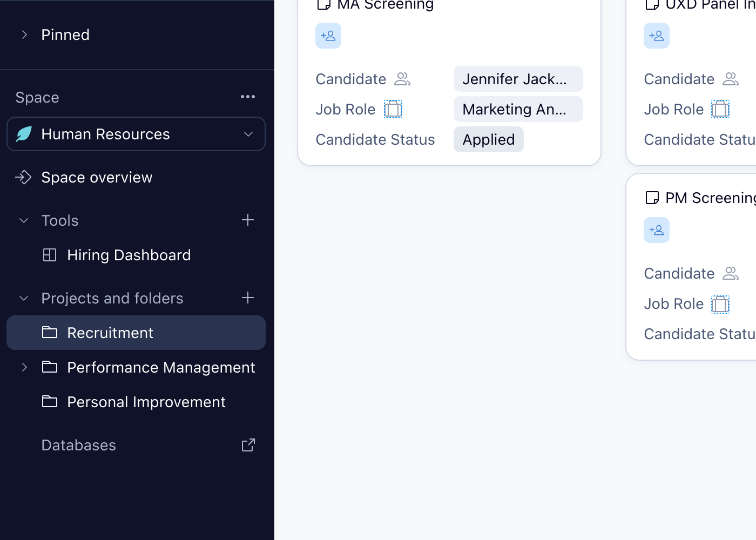Add assignee to MA Screening card
Viewport: 756px width, 540px height.
(328, 36)
